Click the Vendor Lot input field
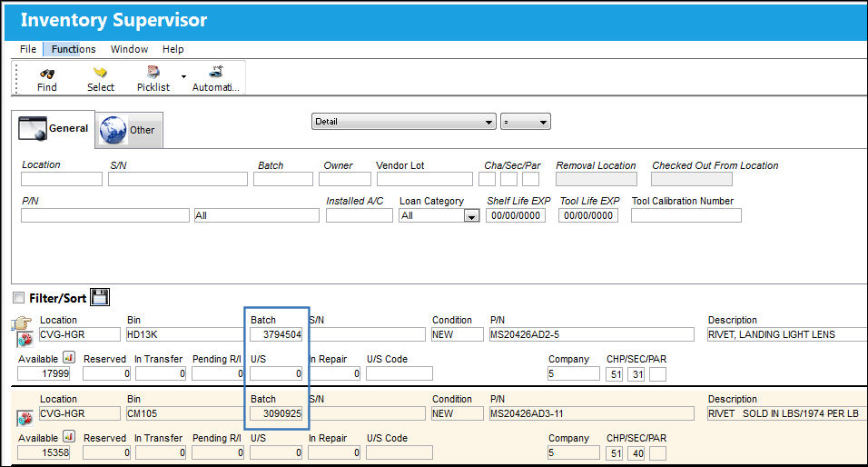This screenshot has height=467, width=868. (x=425, y=179)
